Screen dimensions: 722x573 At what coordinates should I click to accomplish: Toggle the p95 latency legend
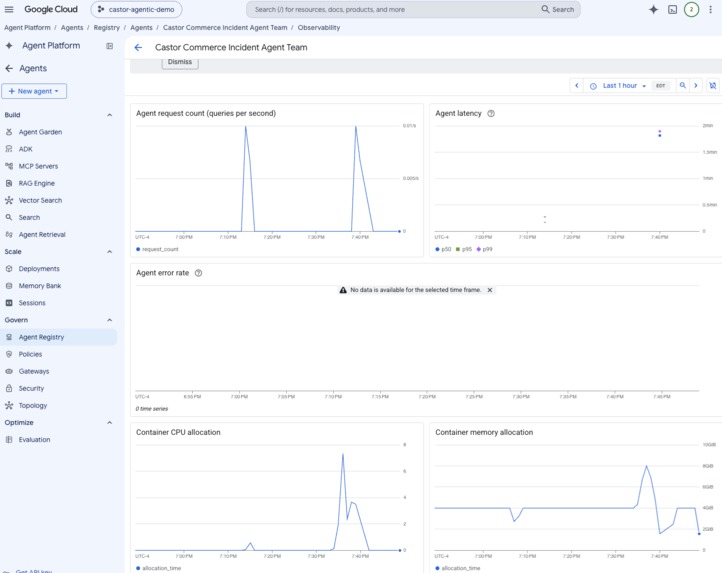pyautogui.click(x=464, y=249)
